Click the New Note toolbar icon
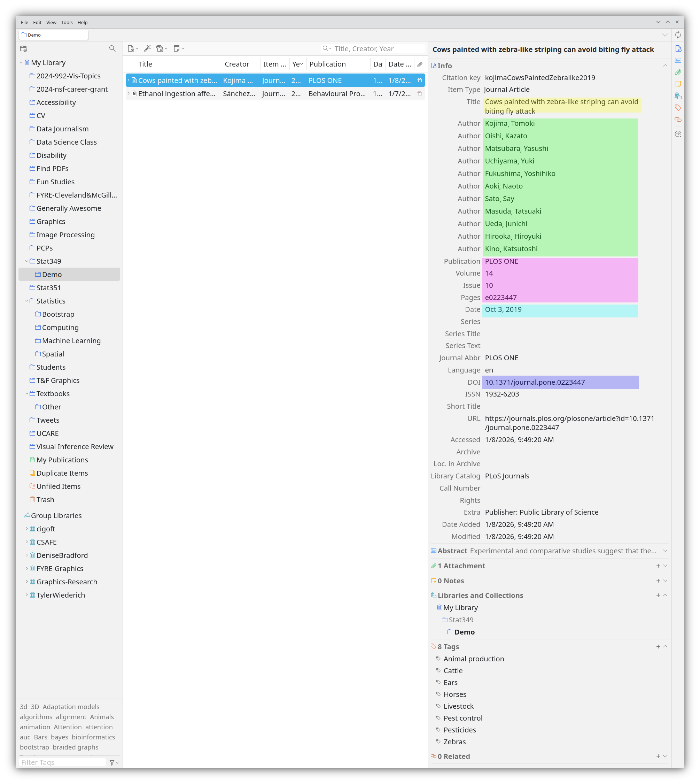Viewport: 700px width, 784px height. pos(177,48)
